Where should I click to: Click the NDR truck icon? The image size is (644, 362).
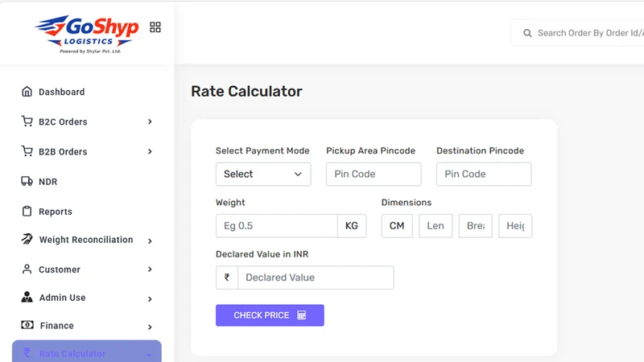[x=27, y=182]
